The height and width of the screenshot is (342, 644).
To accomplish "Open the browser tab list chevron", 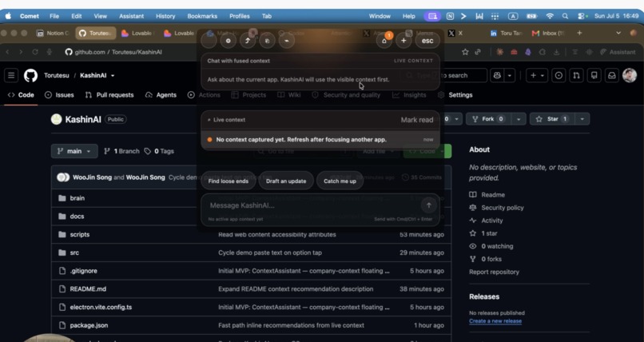I will point(618,33).
